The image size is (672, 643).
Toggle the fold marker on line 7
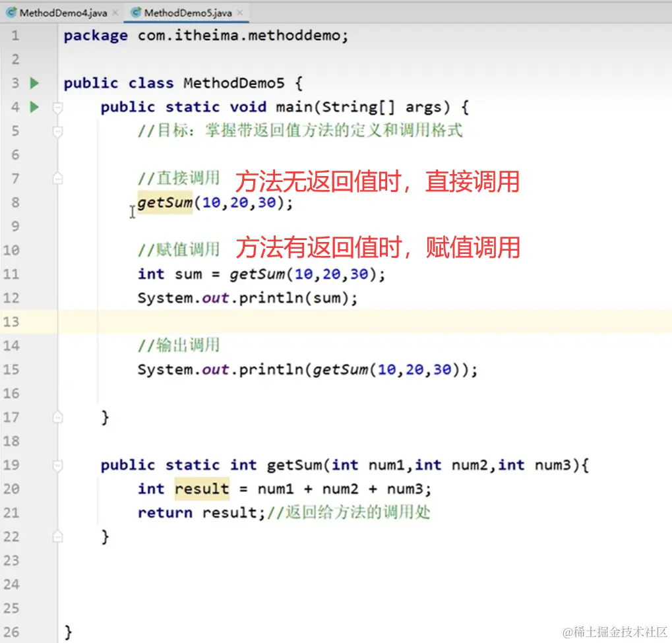point(57,178)
